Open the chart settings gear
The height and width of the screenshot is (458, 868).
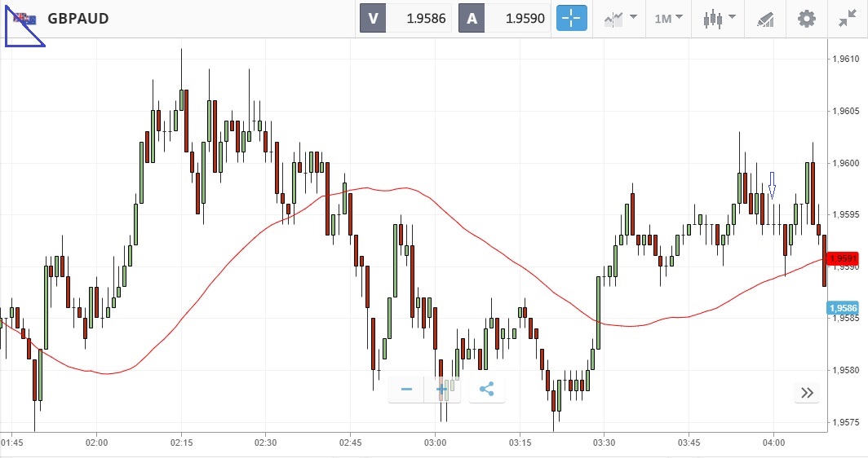[x=806, y=18]
